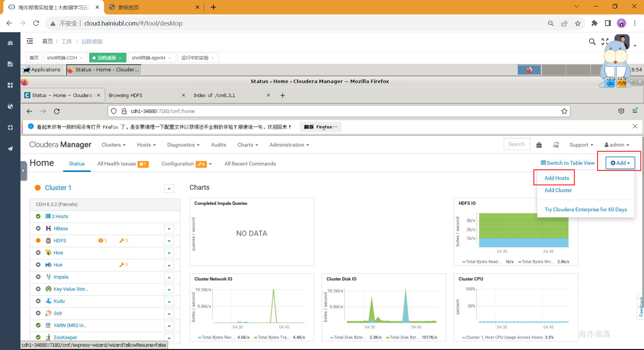Open YARN (MR2 In... service link
The width and height of the screenshot is (644, 350).
[70, 325]
